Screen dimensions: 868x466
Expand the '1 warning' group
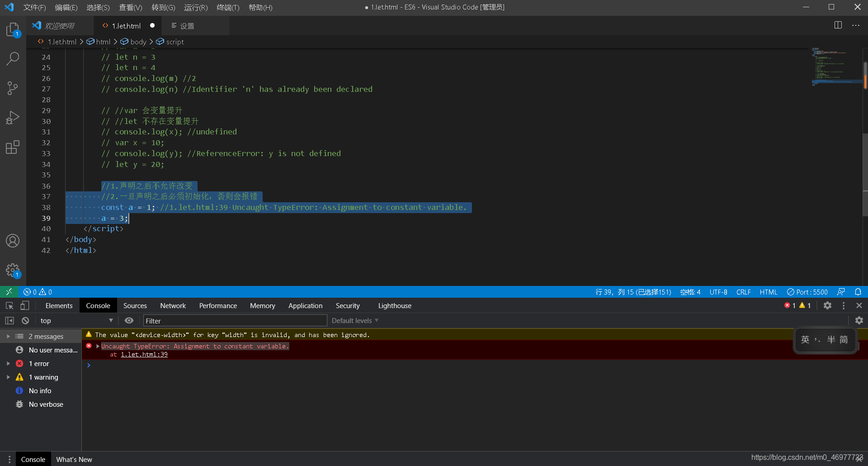[8, 377]
